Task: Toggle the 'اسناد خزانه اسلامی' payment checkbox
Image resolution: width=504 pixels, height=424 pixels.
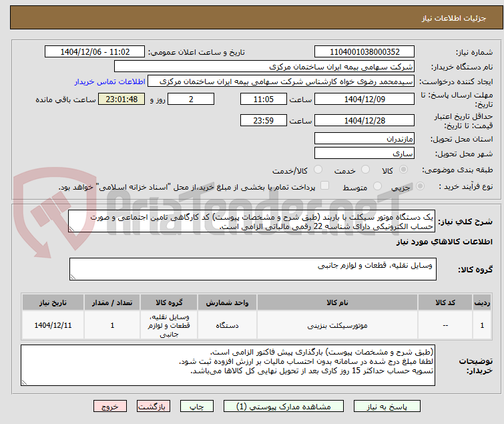Action: [325, 186]
